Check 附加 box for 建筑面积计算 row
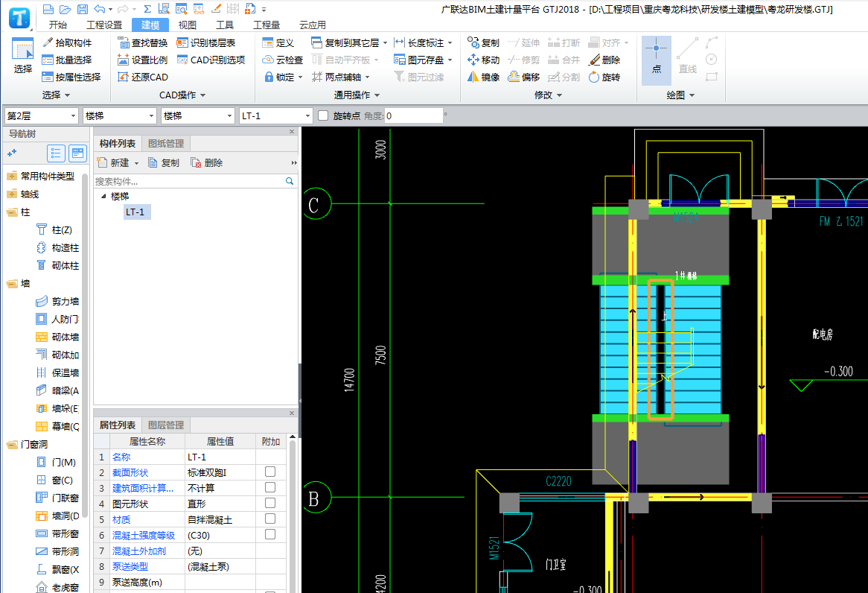The height and width of the screenshot is (593, 868). coord(270,487)
